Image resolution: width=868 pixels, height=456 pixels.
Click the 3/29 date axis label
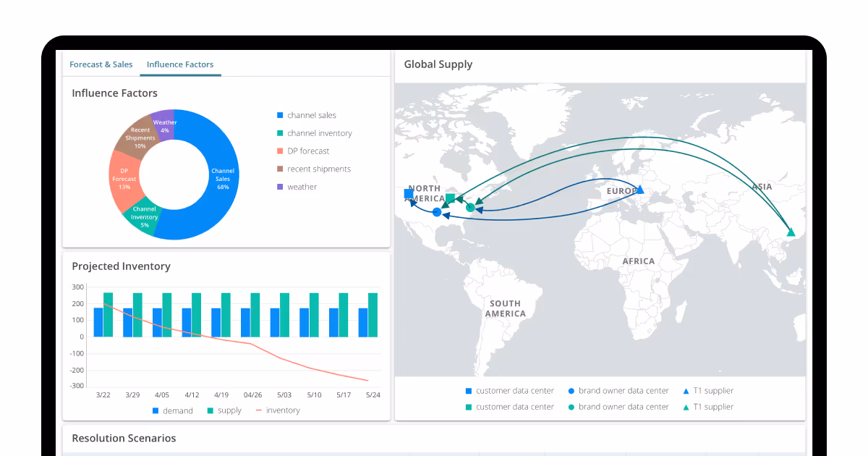click(132, 395)
